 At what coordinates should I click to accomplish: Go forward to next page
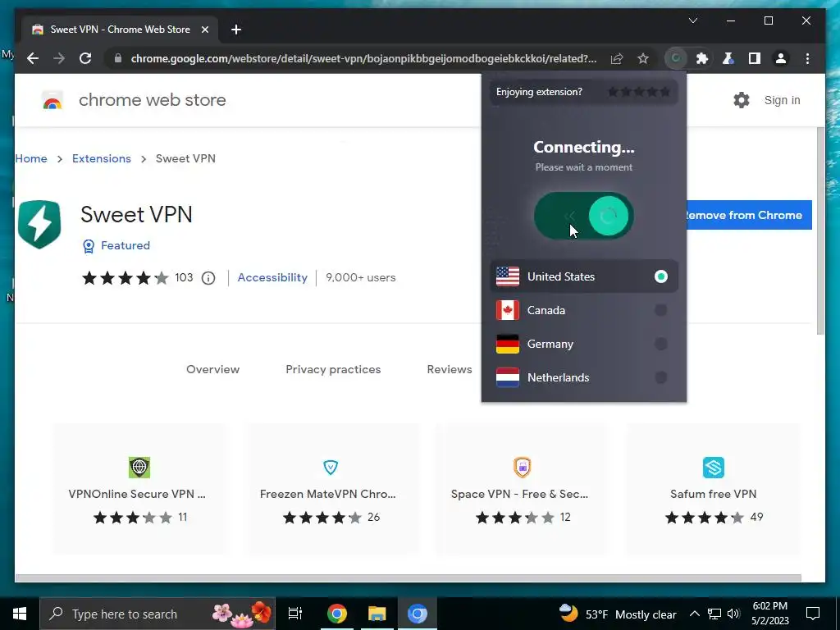tap(59, 58)
